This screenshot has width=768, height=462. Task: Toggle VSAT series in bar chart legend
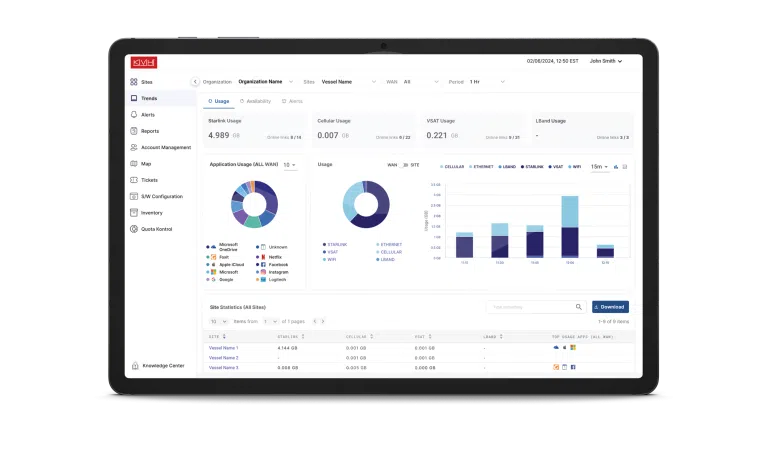[556, 167]
